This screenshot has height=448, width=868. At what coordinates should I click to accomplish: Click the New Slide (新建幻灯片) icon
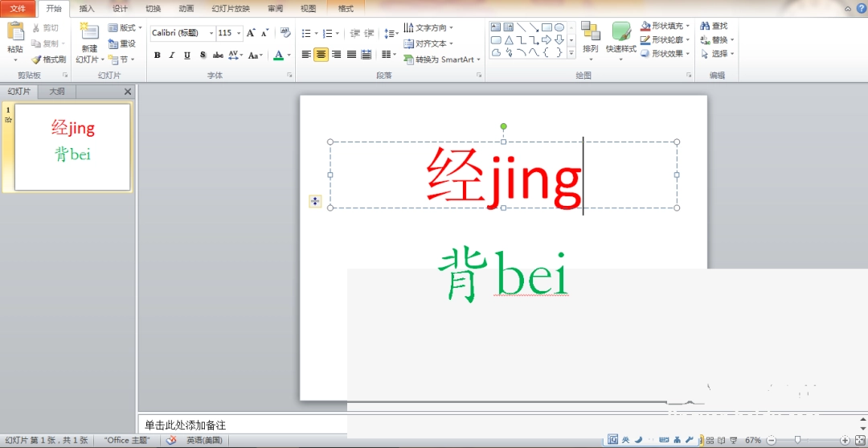tap(89, 31)
